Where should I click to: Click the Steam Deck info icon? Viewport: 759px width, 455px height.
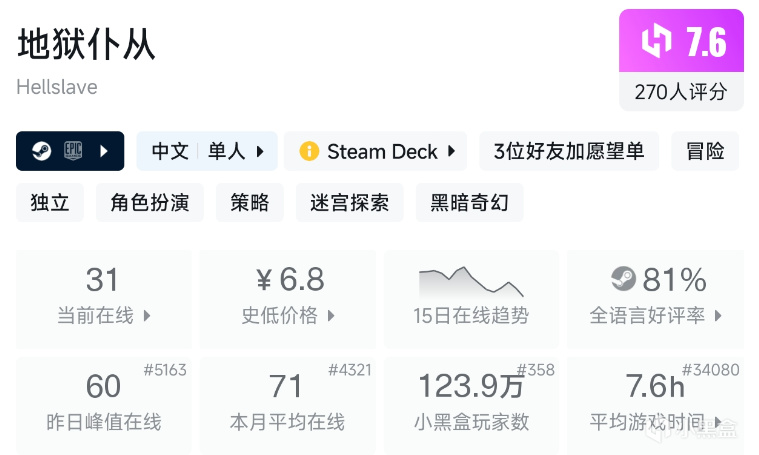click(x=309, y=151)
